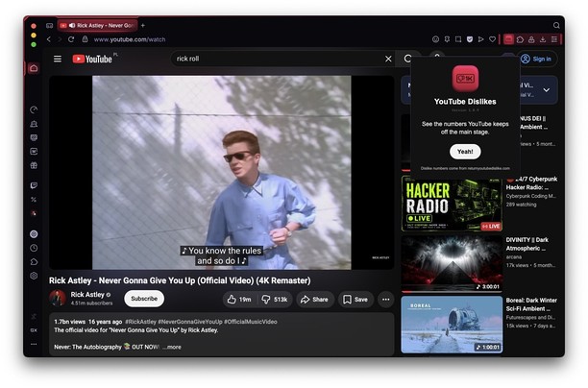Open the Twitch sidebar icon
This screenshot has height=388, width=588.
(x=34, y=185)
